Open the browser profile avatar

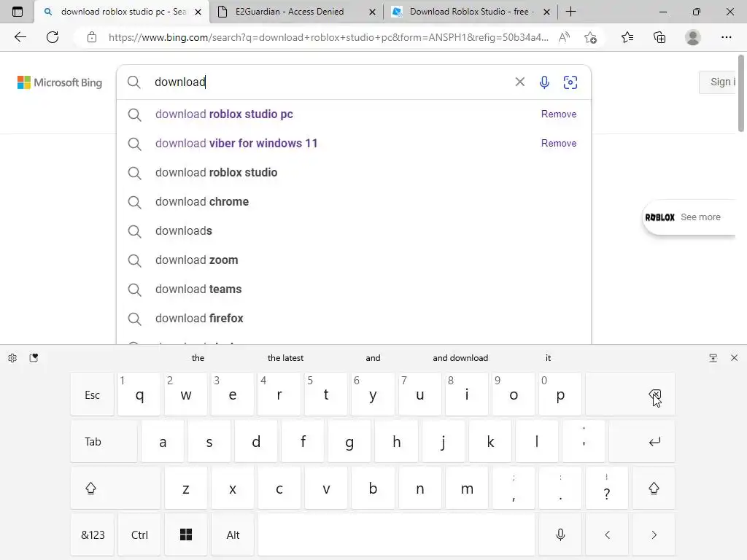click(x=693, y=37)
